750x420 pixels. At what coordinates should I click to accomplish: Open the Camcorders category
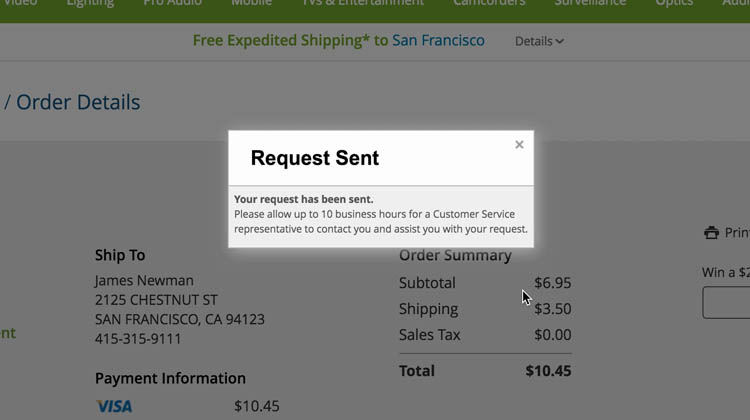(x=489, y=3)
